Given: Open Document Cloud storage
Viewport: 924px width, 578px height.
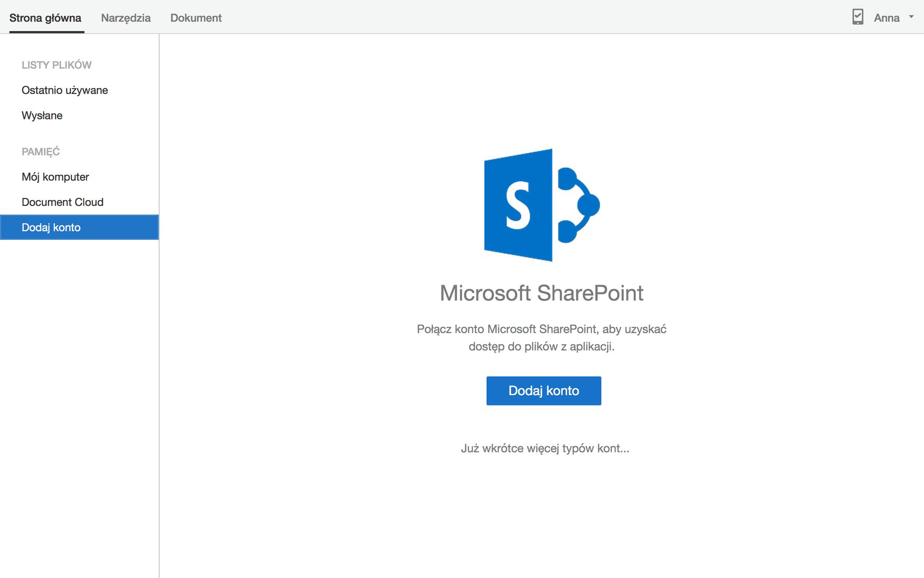Looking at the screenshot, I should coord(80,202).
